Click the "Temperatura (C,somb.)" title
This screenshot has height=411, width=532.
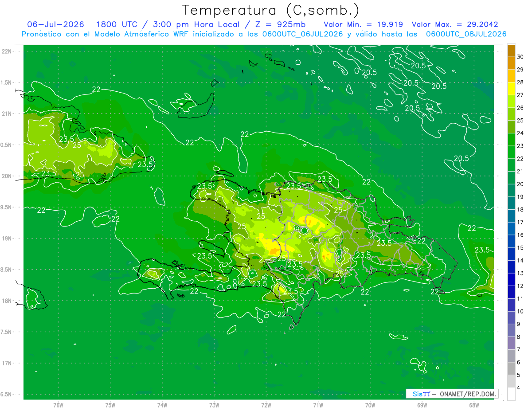(270, 10)
